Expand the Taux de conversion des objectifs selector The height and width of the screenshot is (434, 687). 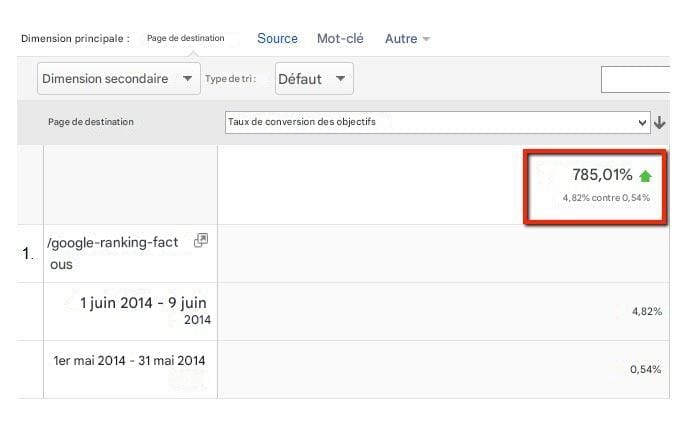[437, 122]
